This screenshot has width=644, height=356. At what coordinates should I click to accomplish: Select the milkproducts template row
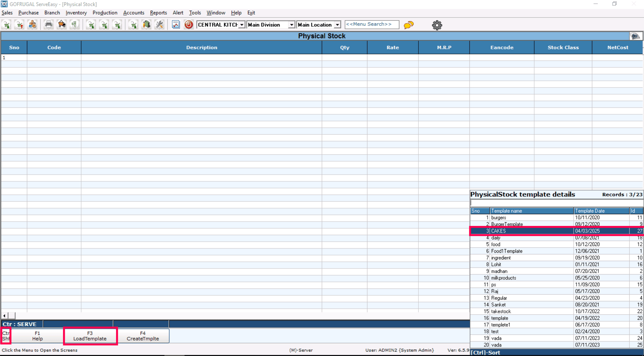point(531,278)
